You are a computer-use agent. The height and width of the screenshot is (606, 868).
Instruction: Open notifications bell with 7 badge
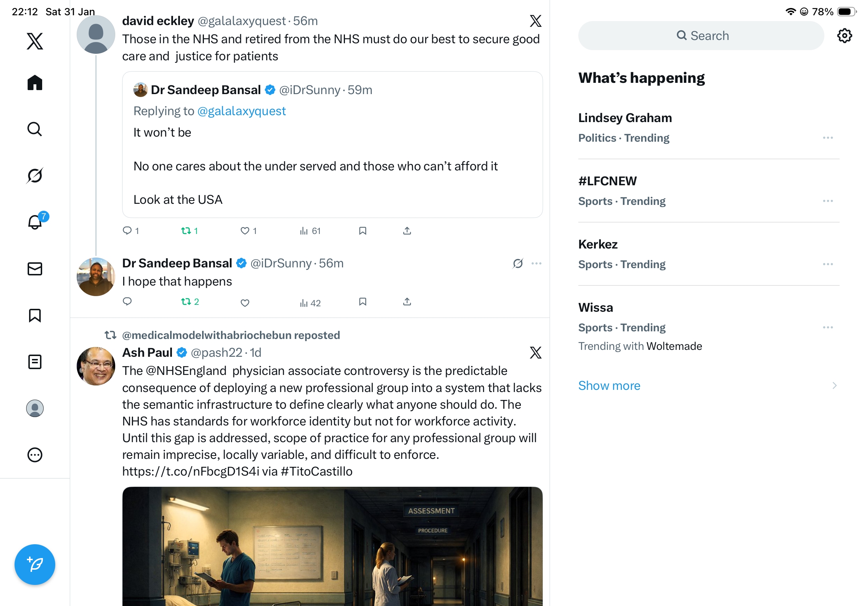click(35, 222)
